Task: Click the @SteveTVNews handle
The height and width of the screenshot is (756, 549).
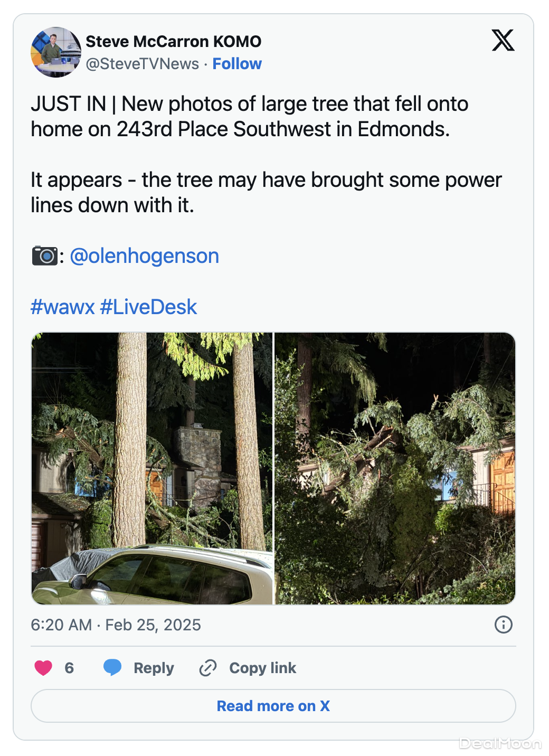Action: coord(143,64)
